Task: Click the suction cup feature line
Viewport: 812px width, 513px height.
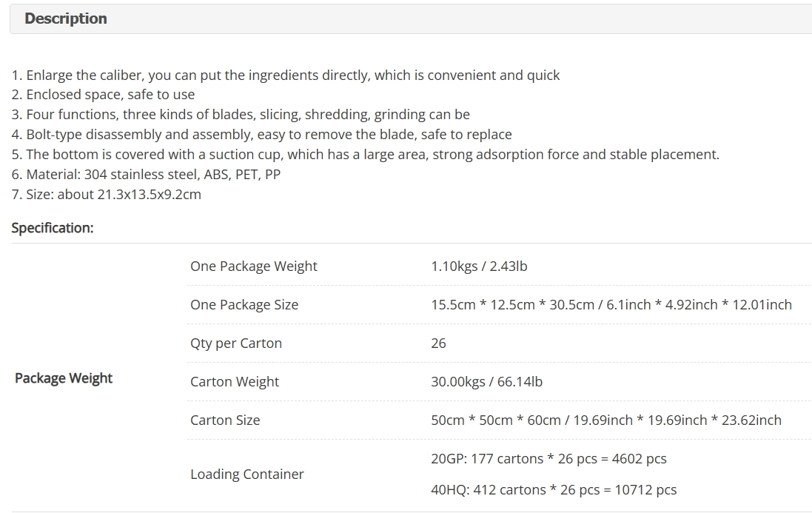Action: pyautogui.click(x=365, y=154)
